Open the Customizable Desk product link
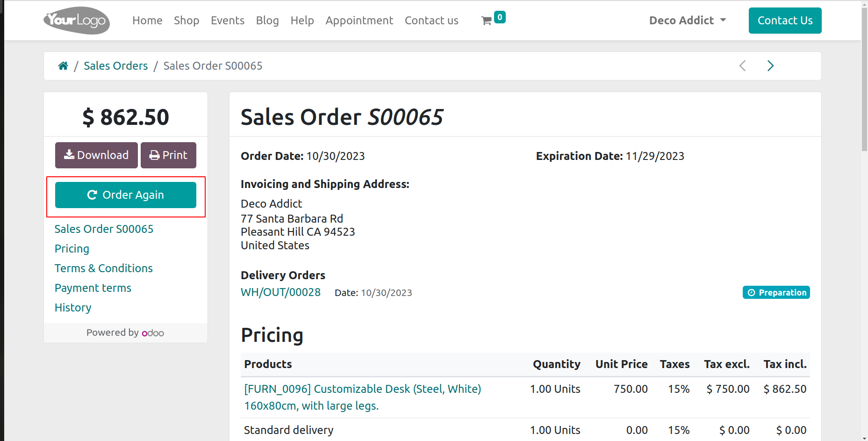This screenshot has width=868, height=441. point(362,389)
